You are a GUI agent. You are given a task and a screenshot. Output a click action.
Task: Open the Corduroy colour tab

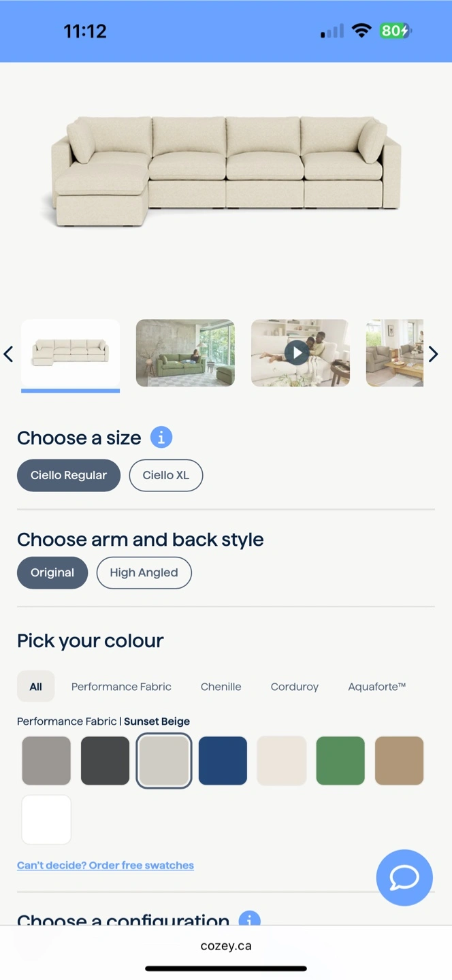coord(294,687)
